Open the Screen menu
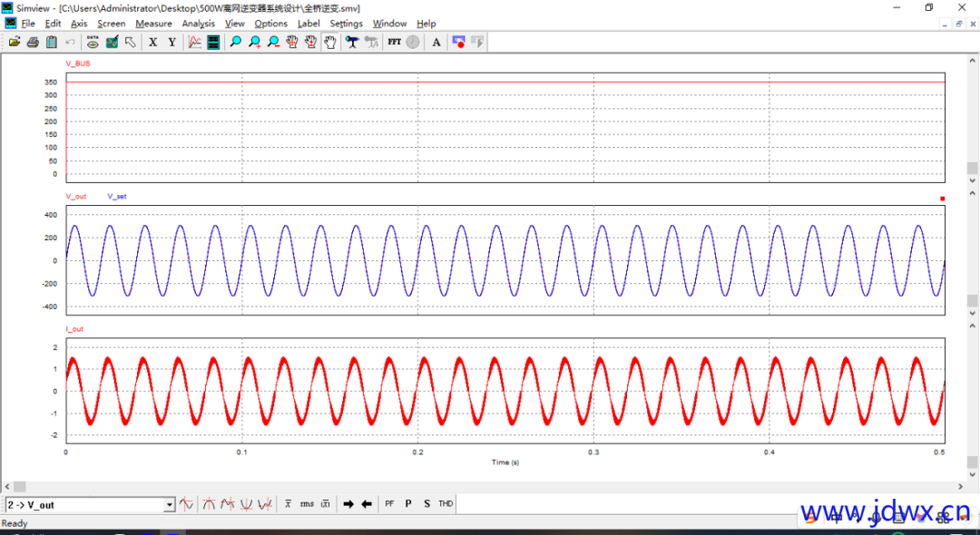This screenshot has height=535, width=980. [x=112, y=24]
